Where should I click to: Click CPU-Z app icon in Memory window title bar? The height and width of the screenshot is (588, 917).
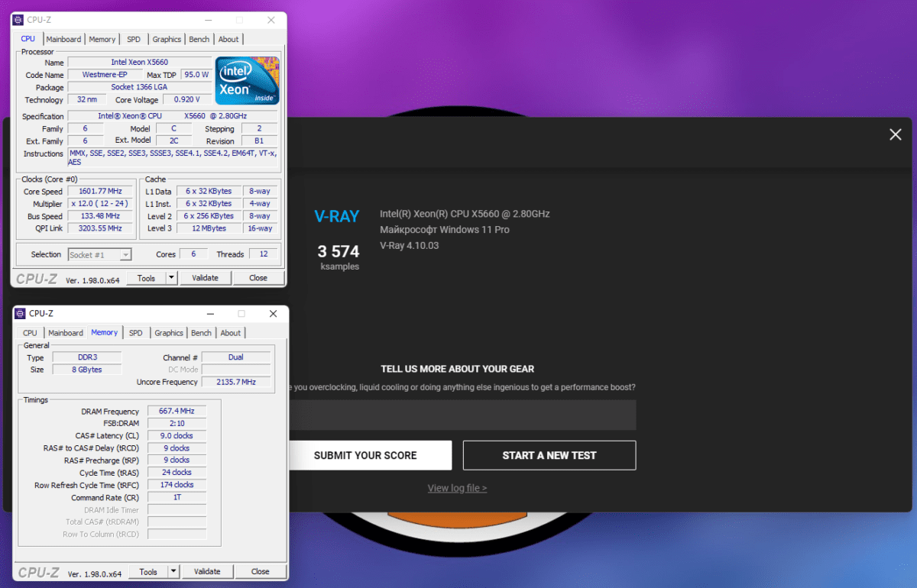point(20,313)
